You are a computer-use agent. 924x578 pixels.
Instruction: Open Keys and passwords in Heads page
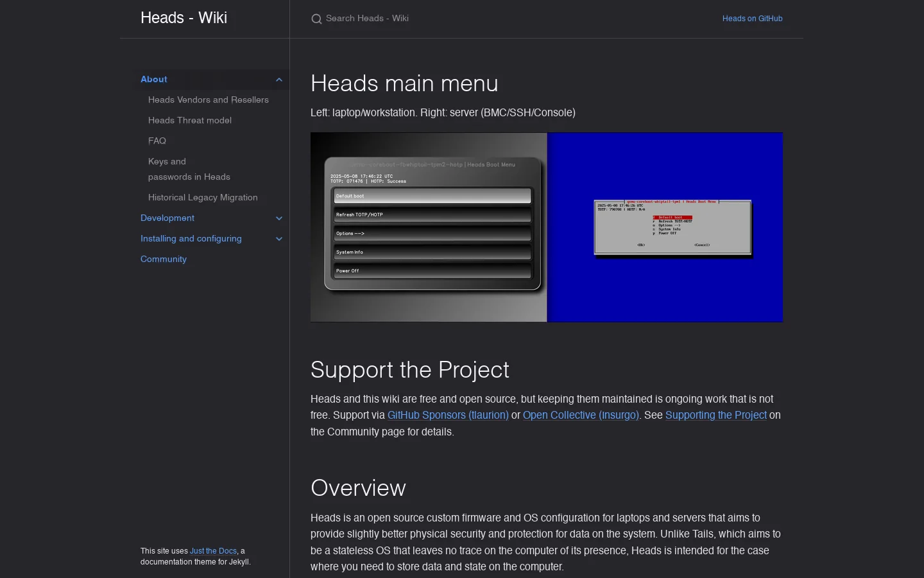pyautogui.click(x=189, y=169)
